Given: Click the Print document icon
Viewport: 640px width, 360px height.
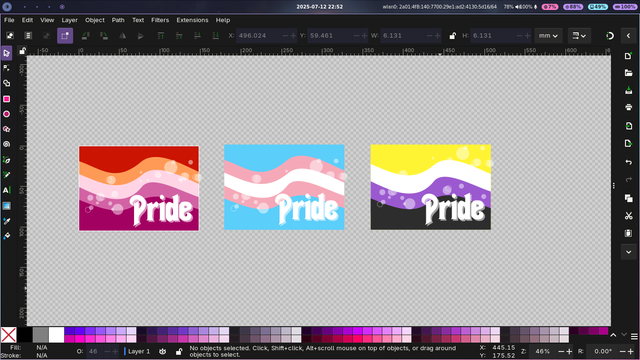Looking at the screenshot, I should pyautogui.click(x=629, y=107).
